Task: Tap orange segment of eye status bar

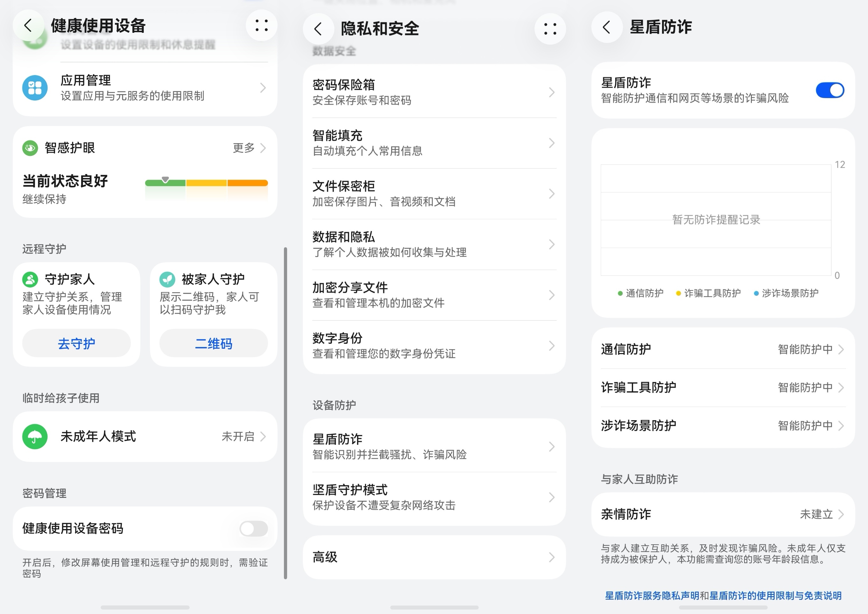Action: [248, 183]
